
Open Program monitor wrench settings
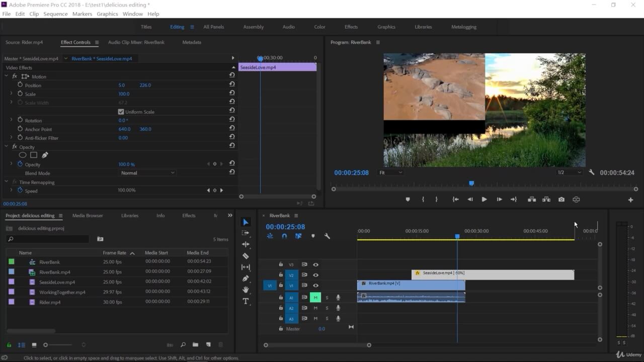pyautogui.click(x=592, y=172)
